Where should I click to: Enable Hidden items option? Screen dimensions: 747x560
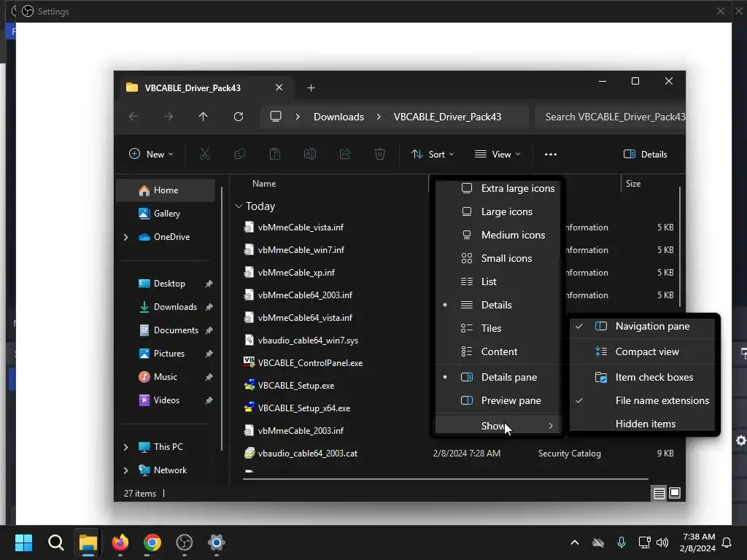pyautogui.click(x=642, y=424)
